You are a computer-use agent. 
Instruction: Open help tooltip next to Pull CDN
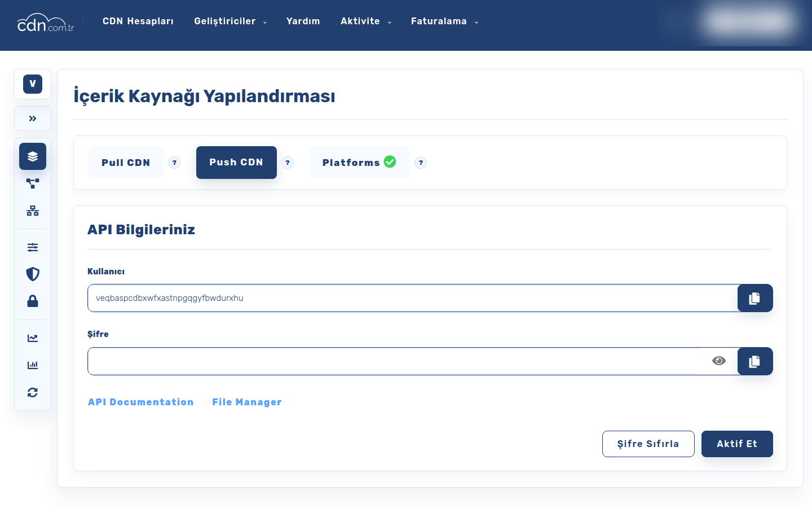click(175, 163)
